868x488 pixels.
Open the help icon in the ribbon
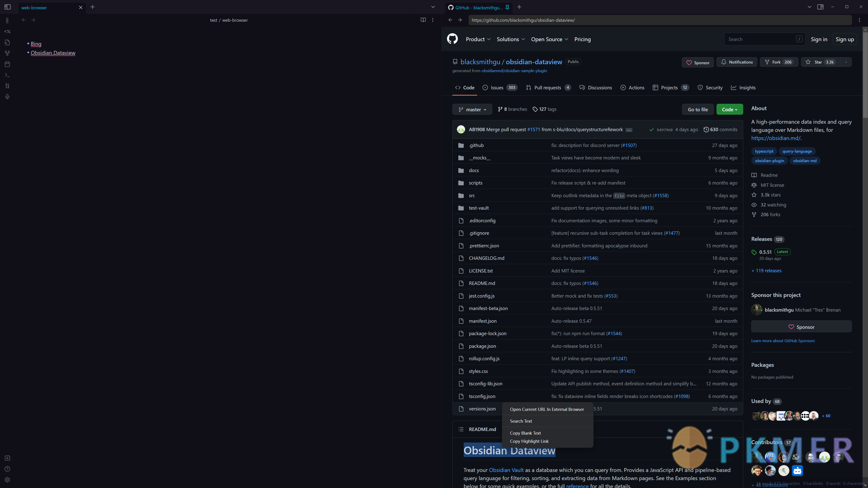click(7, 469)
